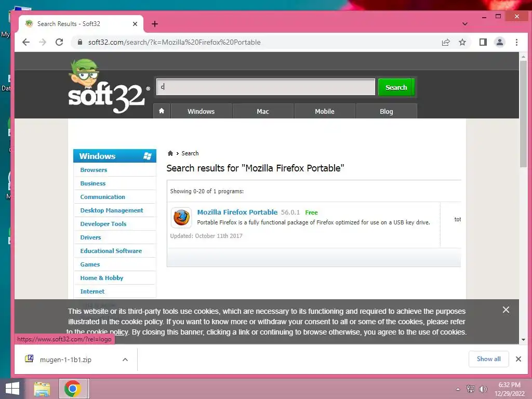Screen dimensions: 532x399
Task: Open mugen-1-1b1.zip download options chevron
Action: [125, 360]
